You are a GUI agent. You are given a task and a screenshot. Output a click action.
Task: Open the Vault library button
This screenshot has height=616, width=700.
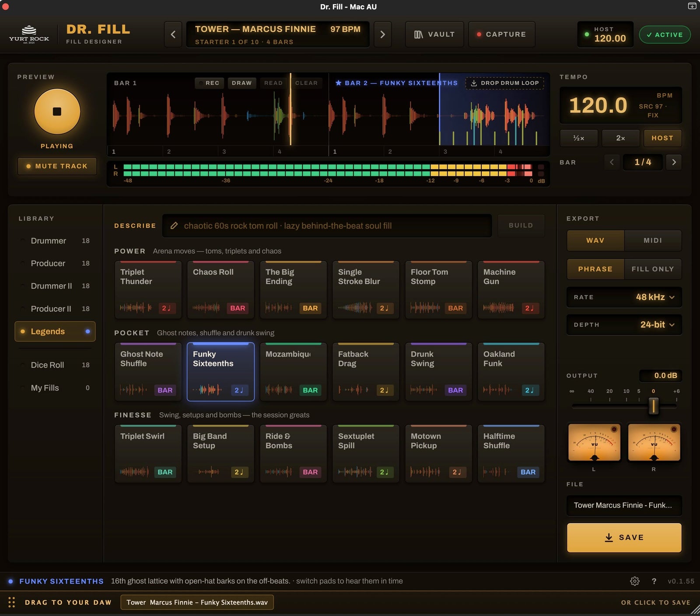tap(434, 35)
